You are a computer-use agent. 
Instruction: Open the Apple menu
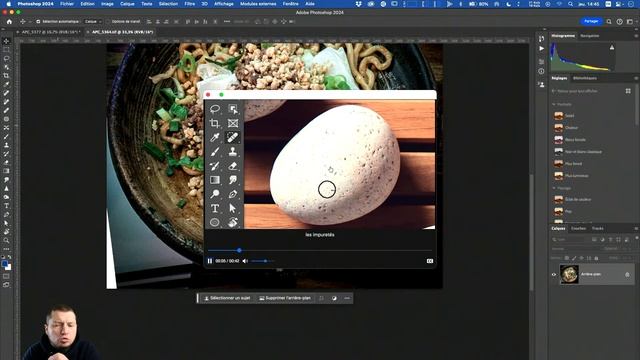(8, 4)
